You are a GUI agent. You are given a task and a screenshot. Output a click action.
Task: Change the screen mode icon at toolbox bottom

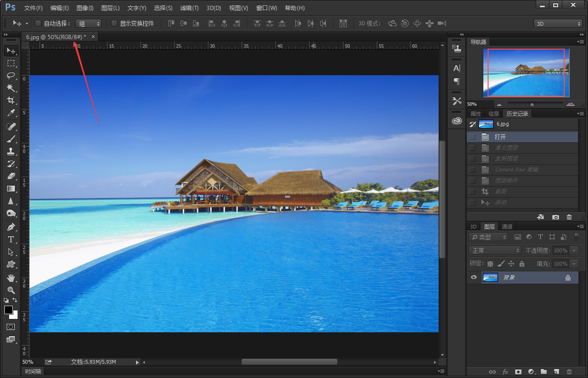pyautogui.click(x=10, y=339)
